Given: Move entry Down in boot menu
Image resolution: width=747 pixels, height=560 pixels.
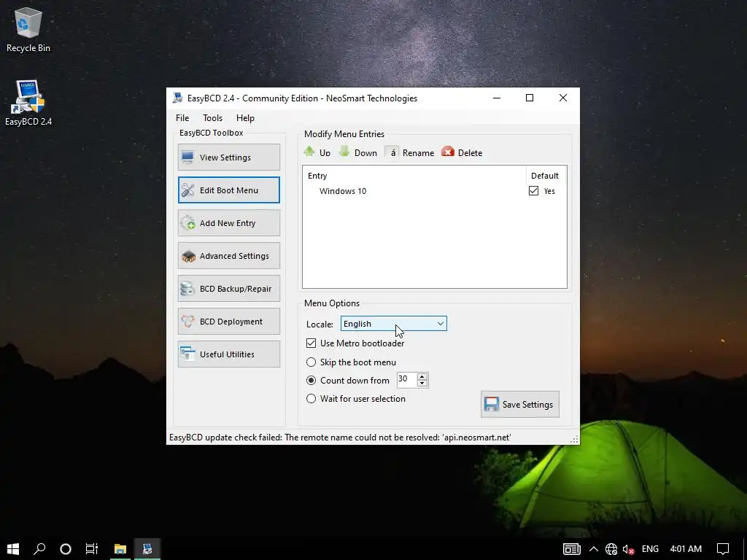Looking at the screenshot, I should click(x=358, y=152).
